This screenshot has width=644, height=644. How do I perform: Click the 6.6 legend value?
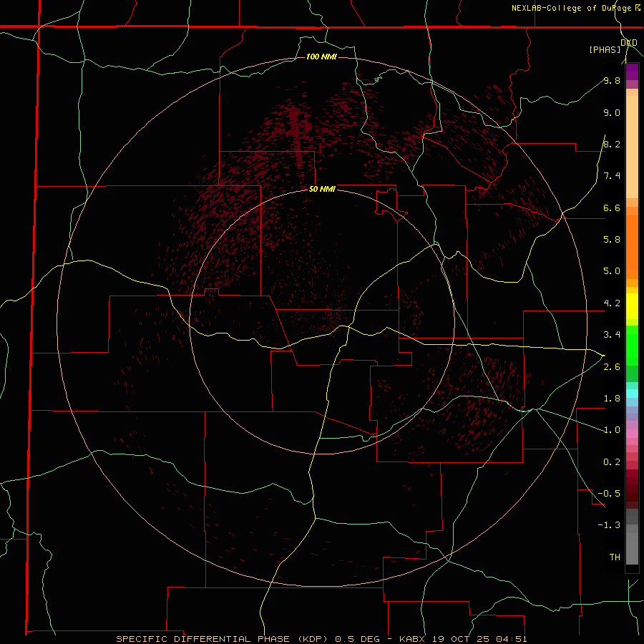612,208
